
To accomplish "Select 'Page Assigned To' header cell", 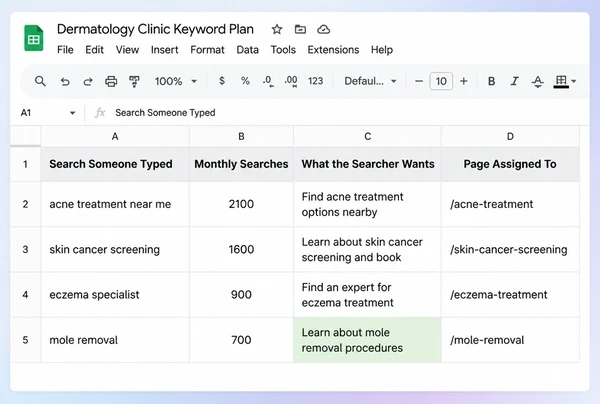I will click(510, 164).
